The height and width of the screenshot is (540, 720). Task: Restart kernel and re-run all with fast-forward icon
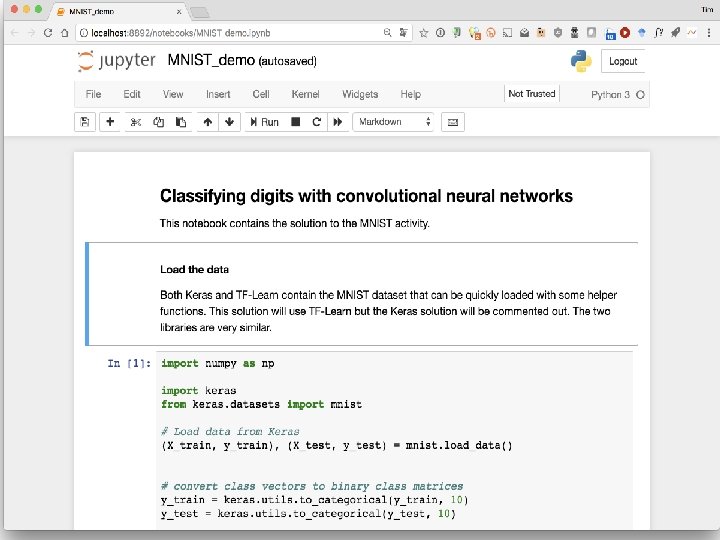[x=338, y=122]
